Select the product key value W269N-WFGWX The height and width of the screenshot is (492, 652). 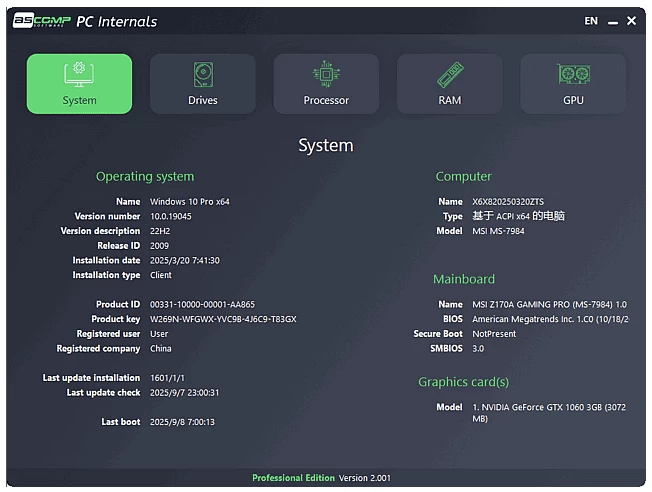[223, 319]
